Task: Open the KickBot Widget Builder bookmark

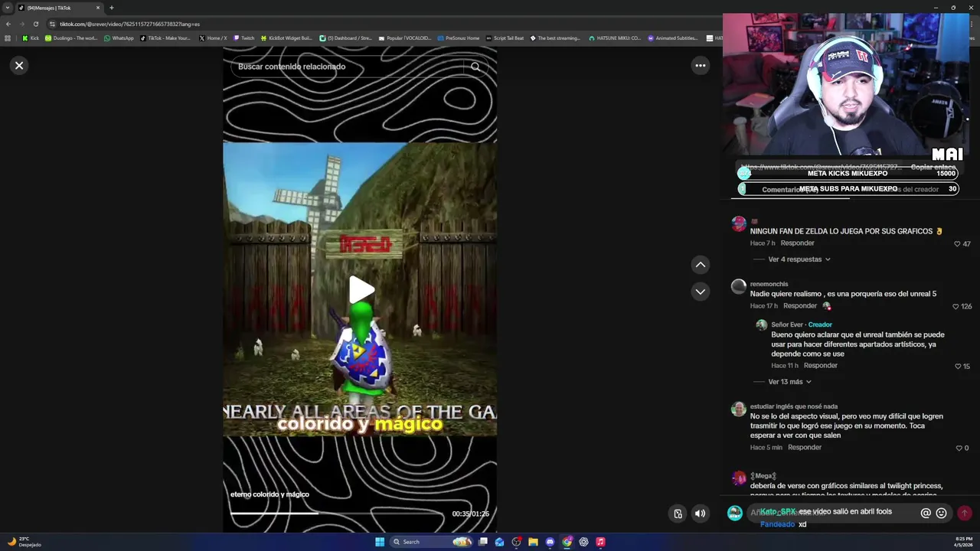Action: click(286, 38)
